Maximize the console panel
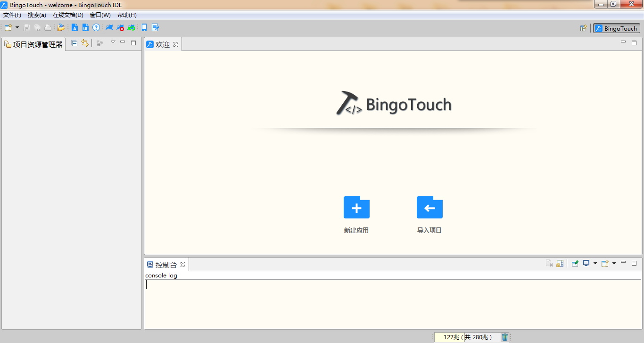This screenshot has height=343, width=644. pyautogui.click(x=634, y=263)
